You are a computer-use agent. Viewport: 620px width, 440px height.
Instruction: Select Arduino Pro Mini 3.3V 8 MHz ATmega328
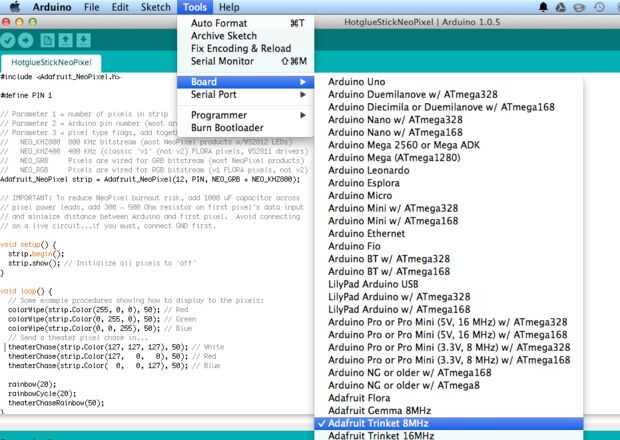click(449, 347)
